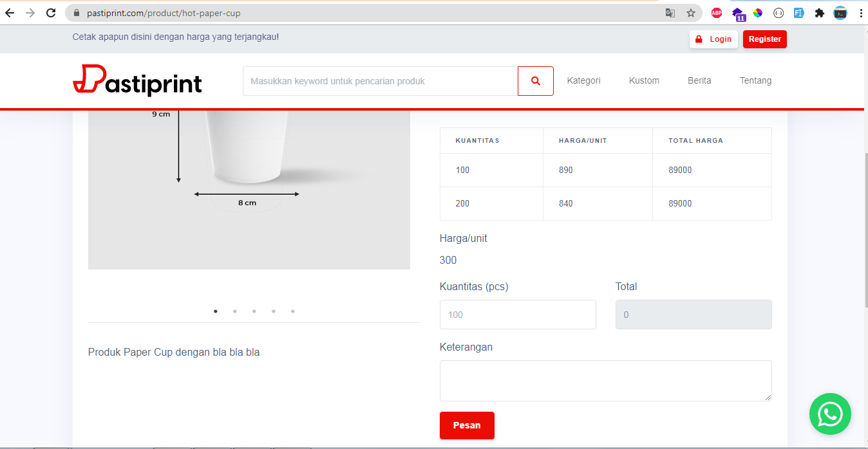Click the red Pesan order button
Screen dimensions: 868x449
467,425
